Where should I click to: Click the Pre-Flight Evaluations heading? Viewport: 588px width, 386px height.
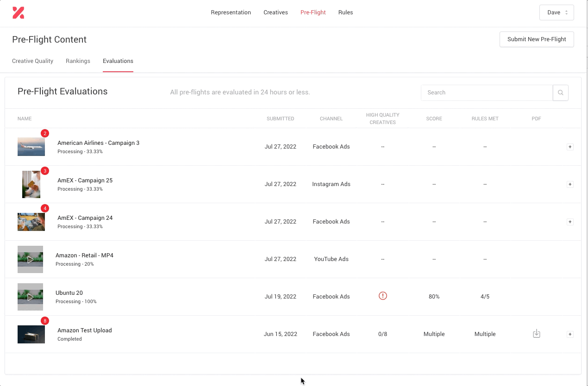[63, 92]
